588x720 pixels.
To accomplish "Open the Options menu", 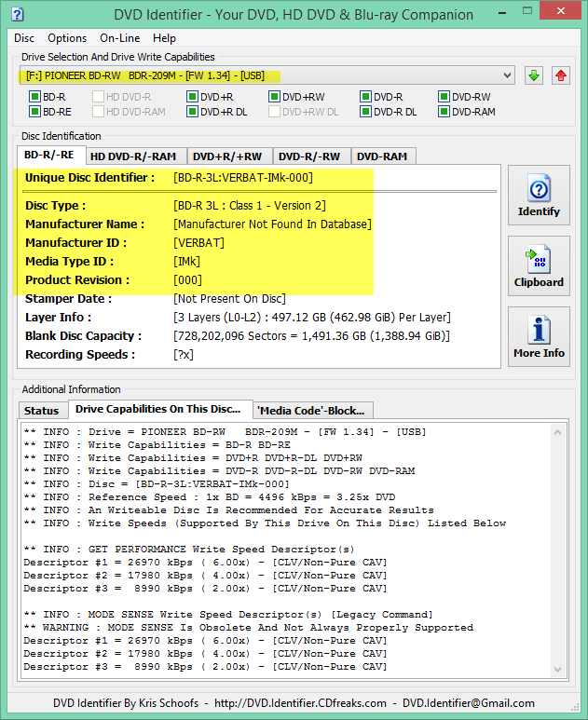I will pos(67,38).
